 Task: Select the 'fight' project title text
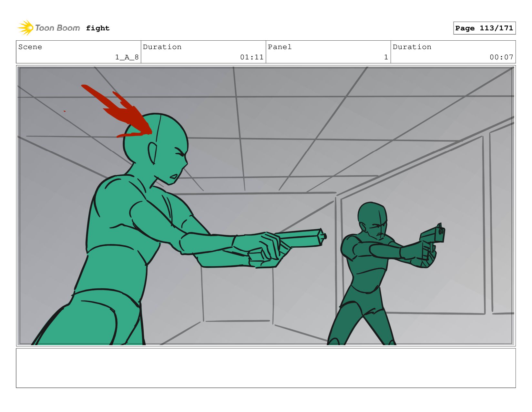[x=98, y=28]
